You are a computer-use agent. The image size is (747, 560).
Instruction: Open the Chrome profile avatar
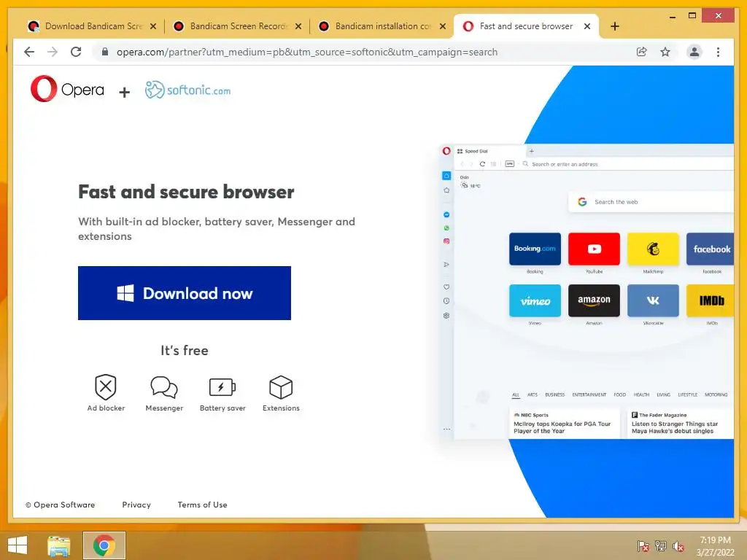click(x=694, y=52)
